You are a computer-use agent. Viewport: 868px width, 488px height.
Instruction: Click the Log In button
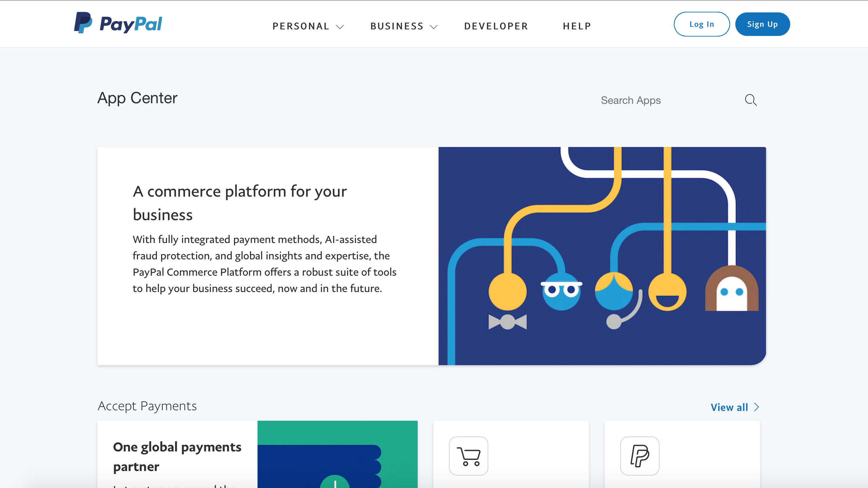click(702, 24)
